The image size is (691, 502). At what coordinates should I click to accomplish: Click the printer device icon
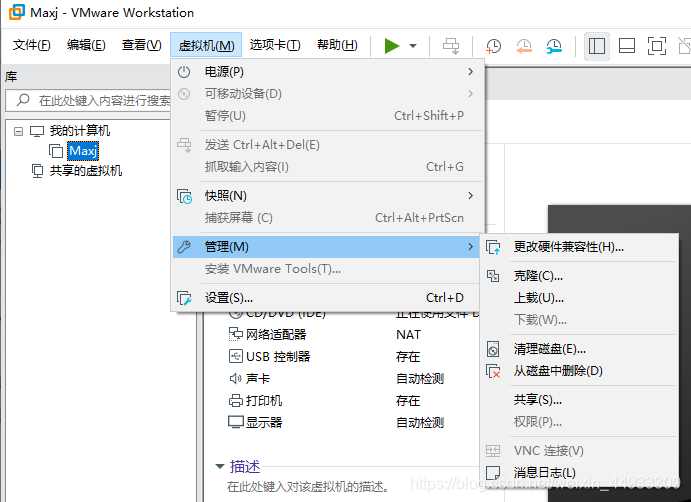tap(236, 400)
